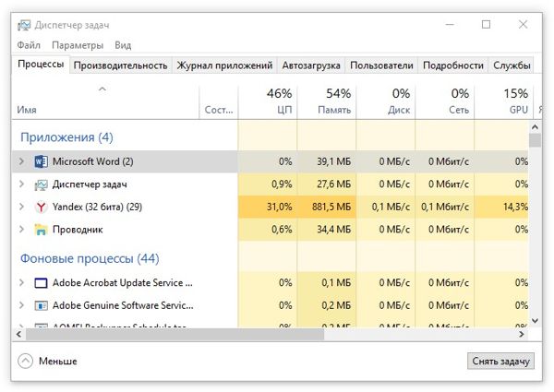
Task: Expand the Yandex (32 бита) process group
Action: pos(21,207)
